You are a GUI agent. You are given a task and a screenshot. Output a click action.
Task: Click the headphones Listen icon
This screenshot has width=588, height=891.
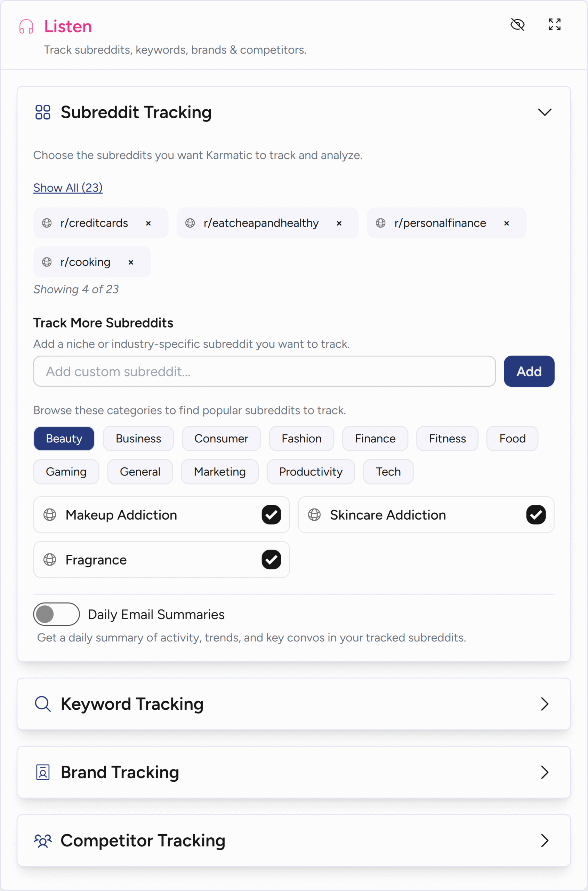(26, 27)
